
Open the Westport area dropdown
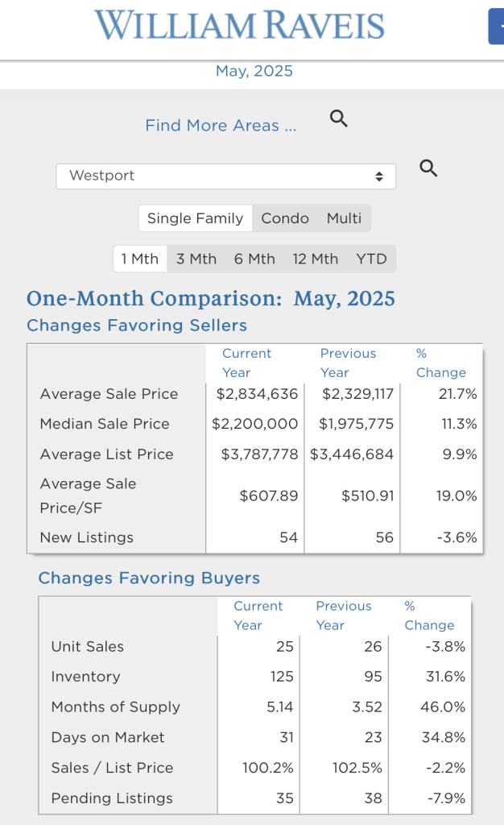click(225, 176)
